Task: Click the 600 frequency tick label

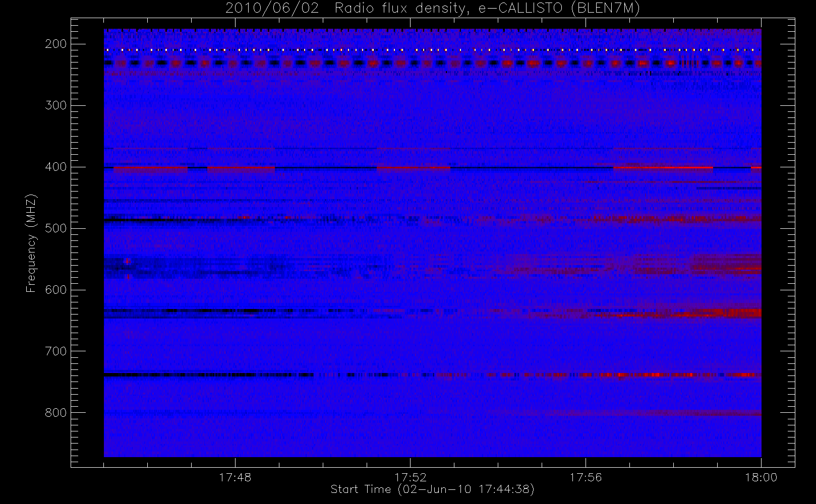Action: point(56,290)
